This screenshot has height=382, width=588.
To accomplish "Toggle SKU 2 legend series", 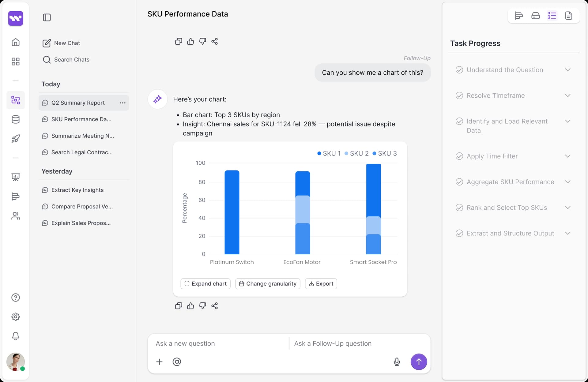I will 356,153.
